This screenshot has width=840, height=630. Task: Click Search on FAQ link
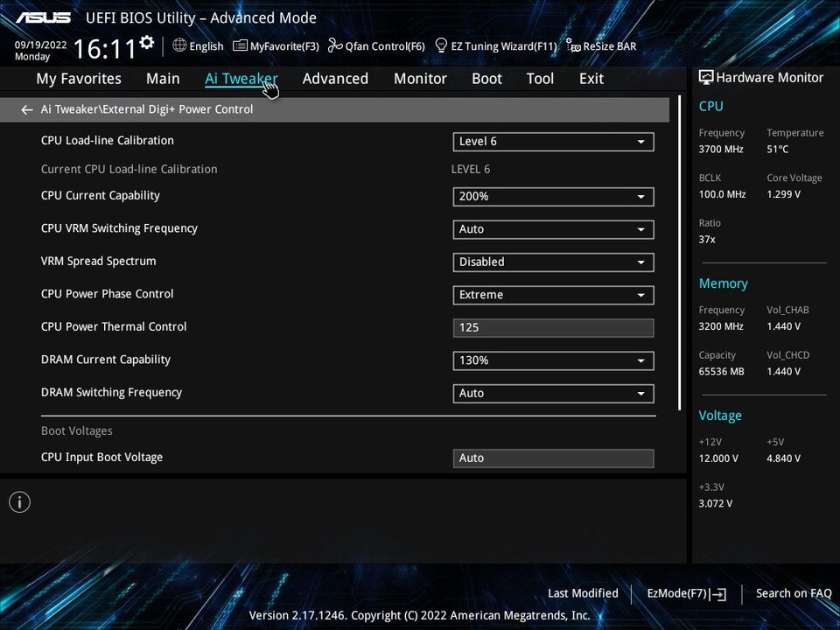793,593
